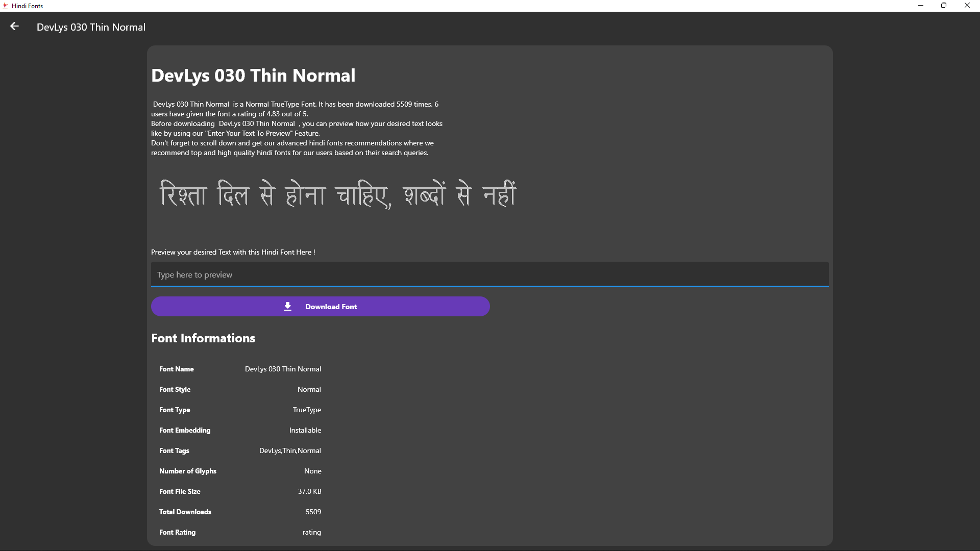Viewport: 980px width, 551px height.
Task: Focus the Type here to preview field
Action: click(489, 274)
